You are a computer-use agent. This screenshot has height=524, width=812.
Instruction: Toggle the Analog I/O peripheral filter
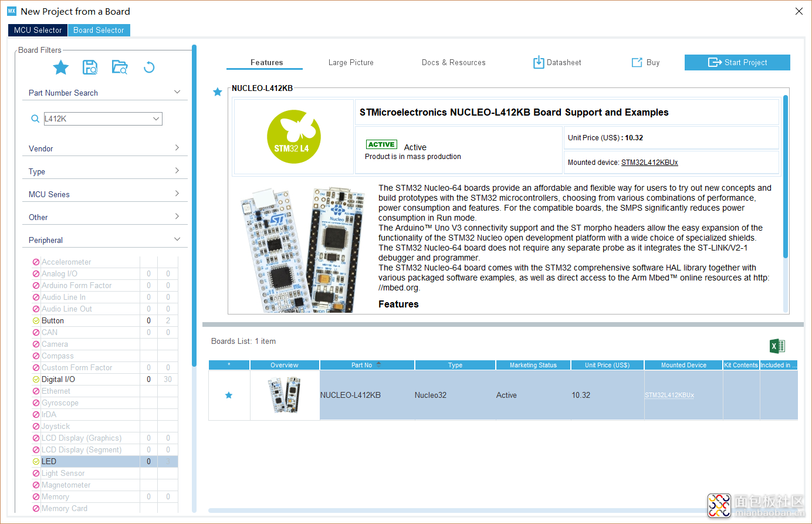[36, 274]
